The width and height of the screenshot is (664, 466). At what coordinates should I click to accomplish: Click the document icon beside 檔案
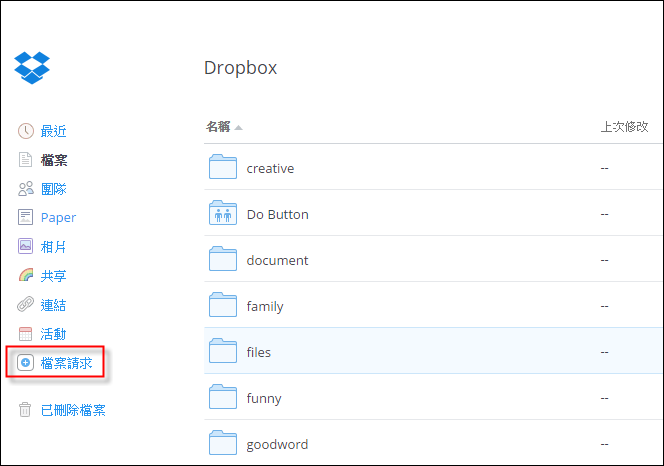click(x=25, y=160)
